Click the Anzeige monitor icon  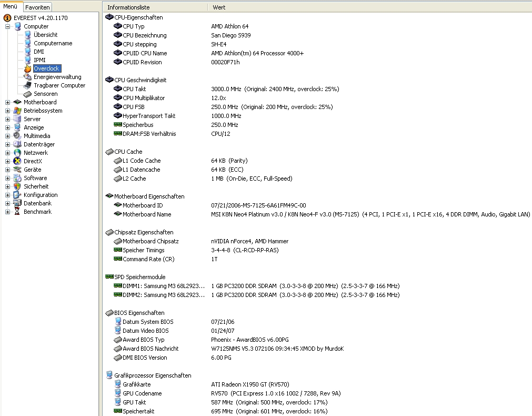17,127
